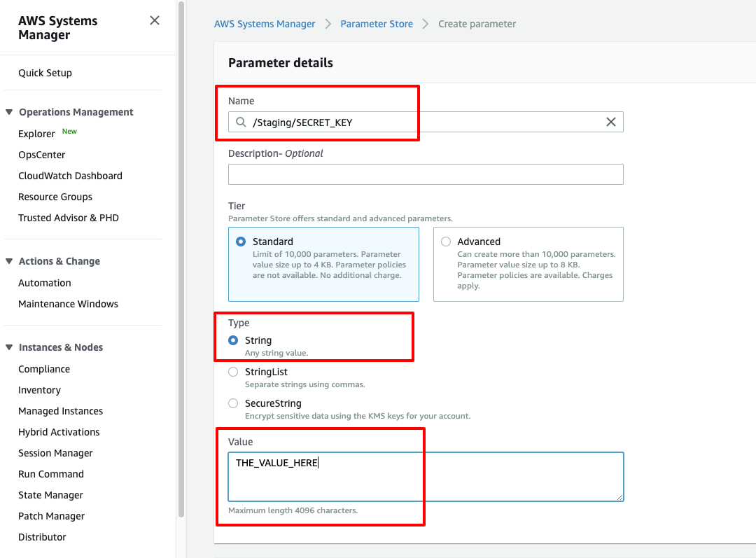Collapse the Actions & Change section
Screen dimensions: 756x558
(9, 261)
